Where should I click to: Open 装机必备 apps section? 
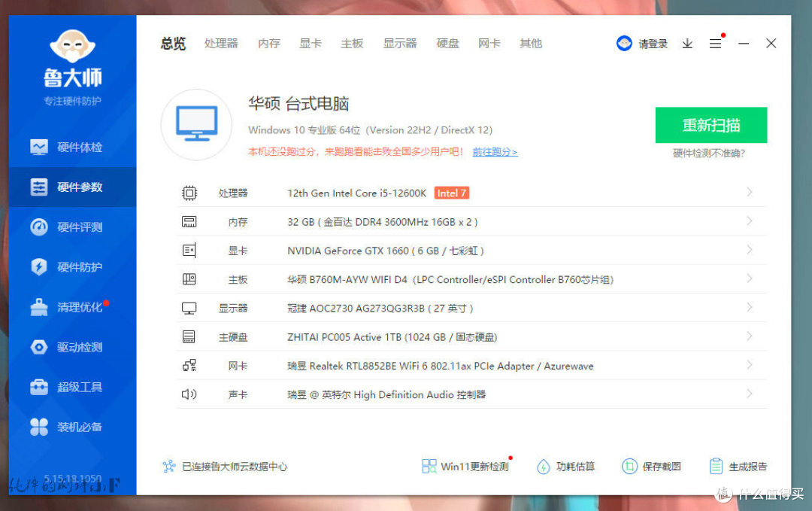(x=72, y=427)
